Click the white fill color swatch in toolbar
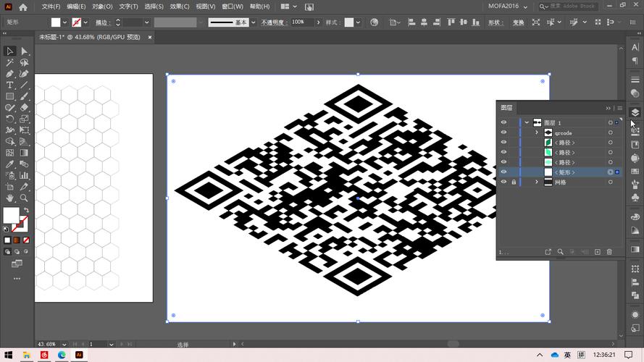Screen dimensions: 644x362 11,215
